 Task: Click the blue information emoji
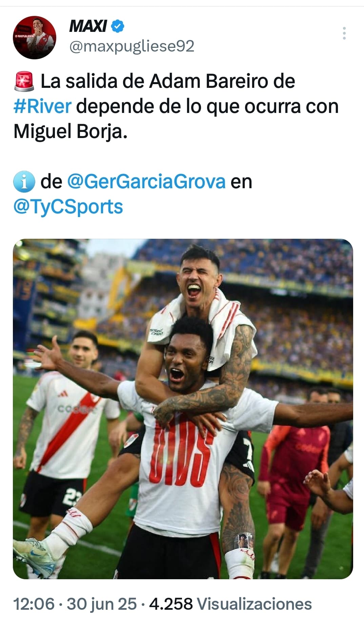[x=24, y=182]
